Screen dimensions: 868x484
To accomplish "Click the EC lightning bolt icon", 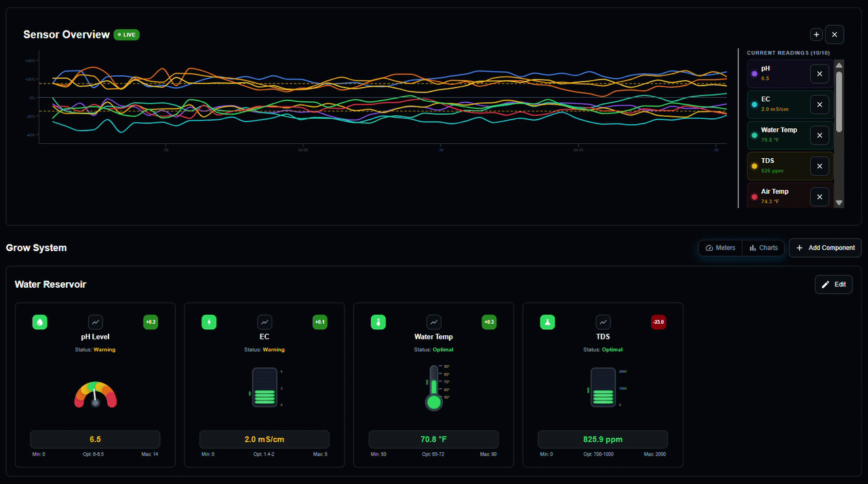I will (210, 322).
